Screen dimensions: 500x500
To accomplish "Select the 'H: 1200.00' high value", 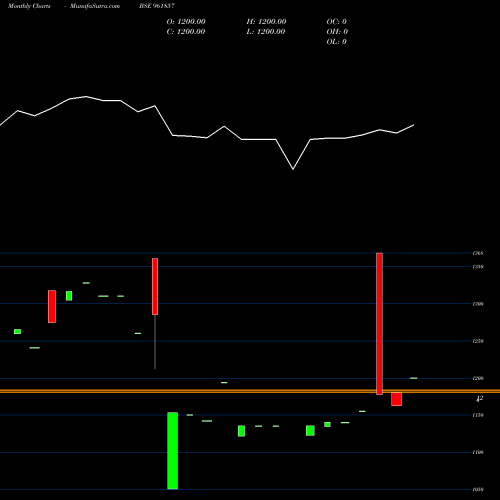I will pyautogui.click(x=266, y=22).
